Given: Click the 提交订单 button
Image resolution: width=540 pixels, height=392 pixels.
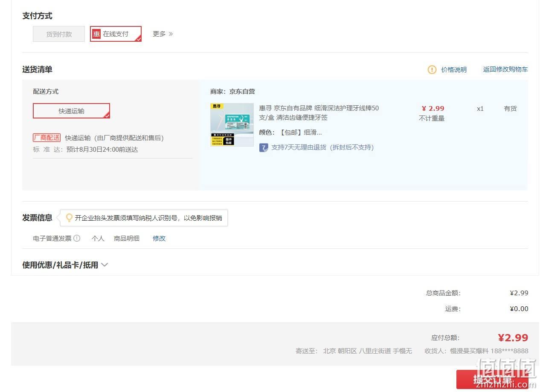Looking at the screenshot, I should click(492, 379).
